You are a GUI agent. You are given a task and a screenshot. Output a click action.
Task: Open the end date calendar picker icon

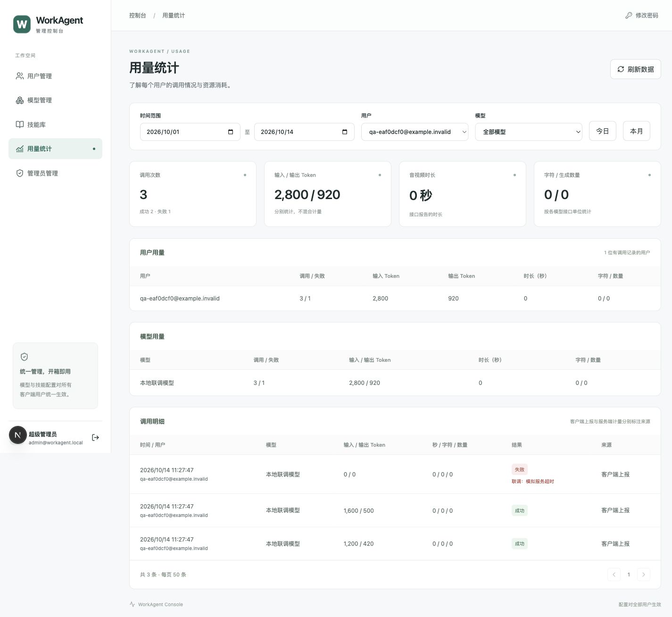click(x=345, y=132)
